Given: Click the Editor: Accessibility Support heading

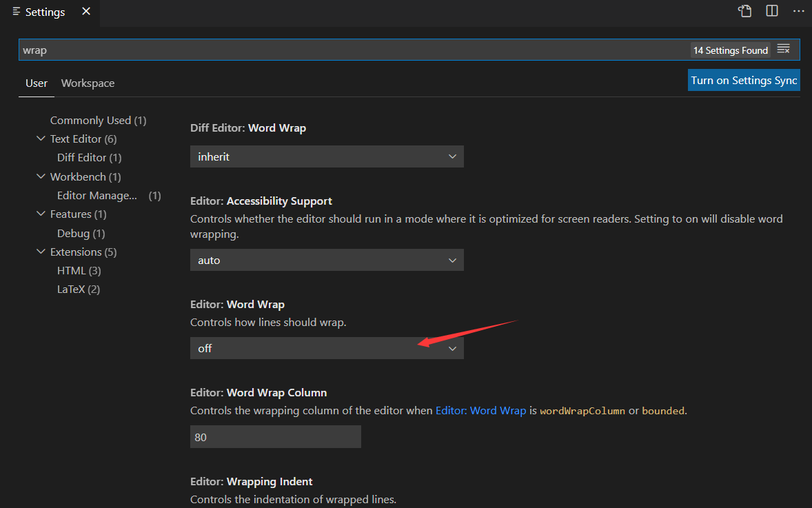Looking at the screenshot, I should click(261, 201).
